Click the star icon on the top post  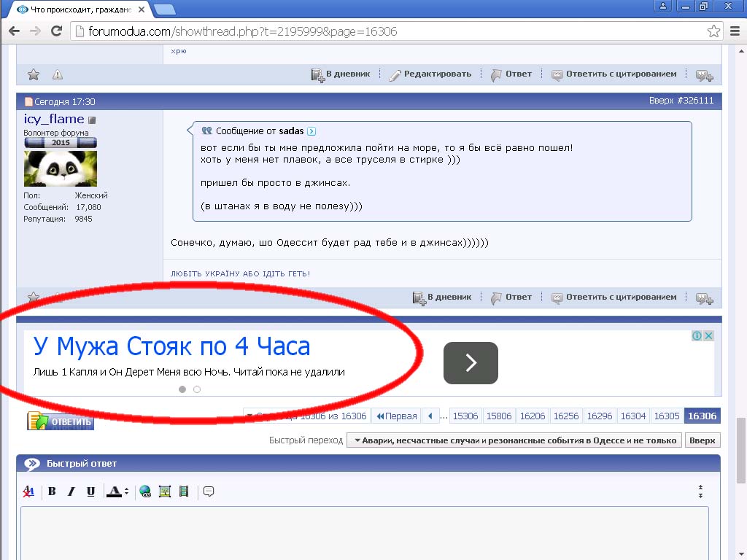click(x=33, y=74)
